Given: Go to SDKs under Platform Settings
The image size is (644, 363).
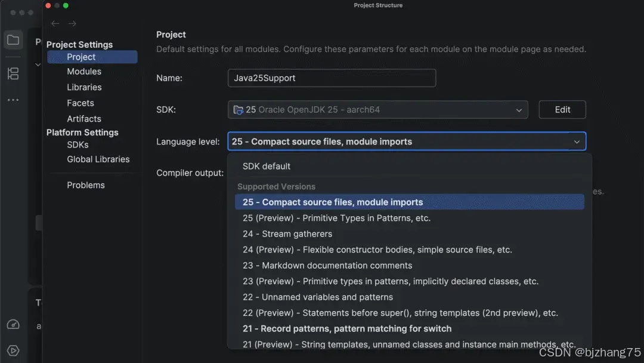Looking at the screenshot, I should click(78, 144).
